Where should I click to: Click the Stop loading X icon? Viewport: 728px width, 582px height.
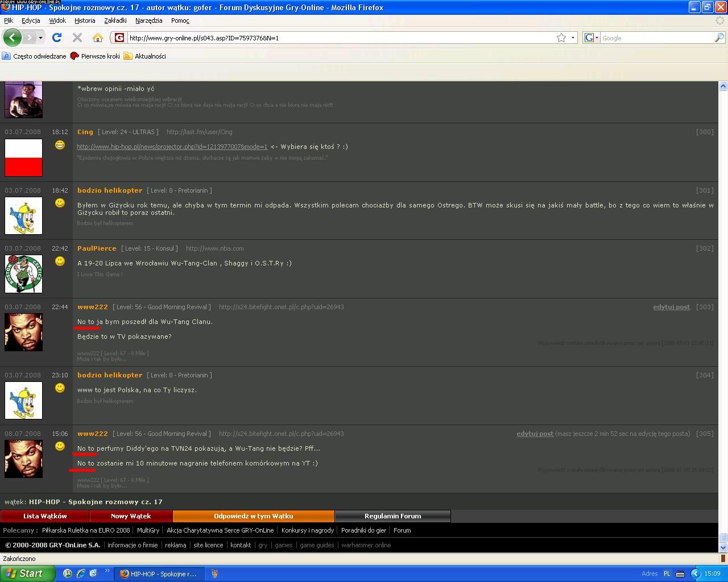[x=77, y=38]
